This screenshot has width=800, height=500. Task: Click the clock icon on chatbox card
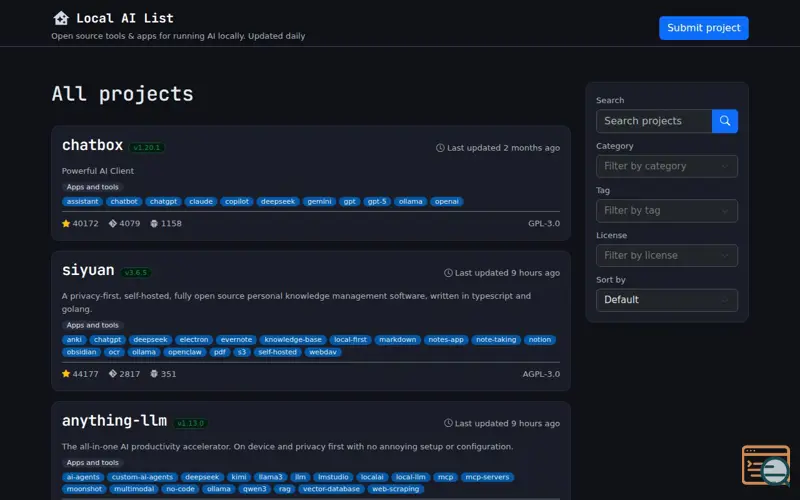pyautogui.click(x=440, y=148)
